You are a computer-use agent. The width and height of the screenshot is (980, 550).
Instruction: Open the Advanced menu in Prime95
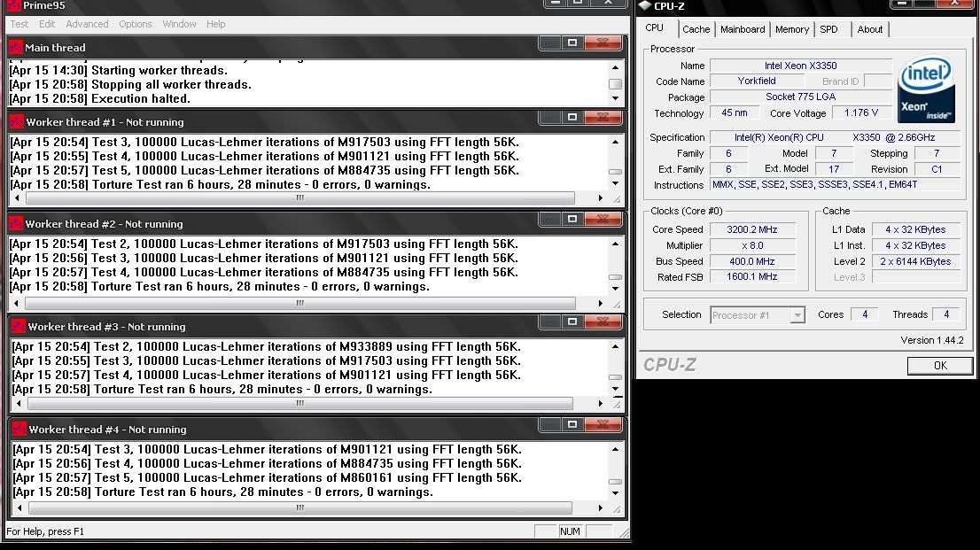click(x=87, y=24)
